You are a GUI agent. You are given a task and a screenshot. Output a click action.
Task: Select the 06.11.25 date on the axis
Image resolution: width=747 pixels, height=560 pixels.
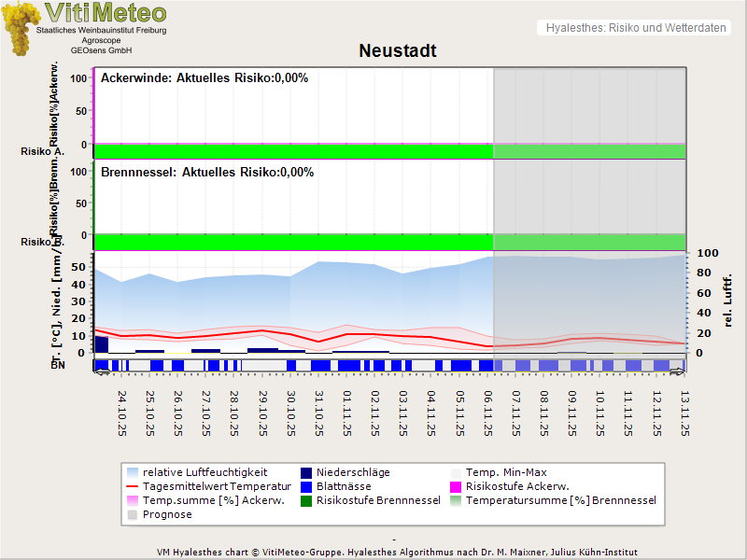(x=486, y=411)
